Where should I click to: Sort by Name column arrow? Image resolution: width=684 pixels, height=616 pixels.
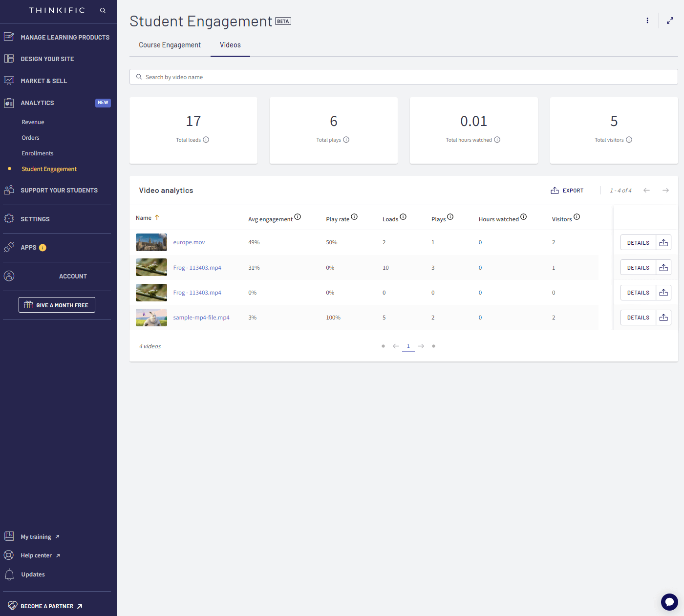pos(157,218)
